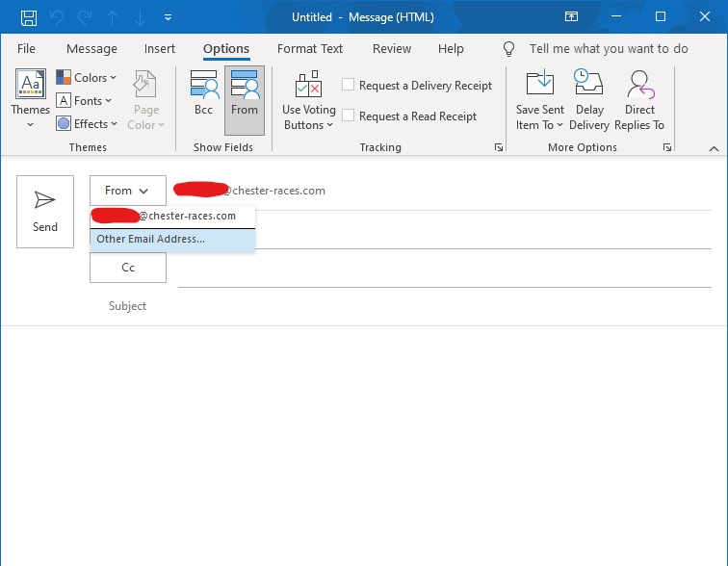Click Direct Replies To button

[639, 100]
